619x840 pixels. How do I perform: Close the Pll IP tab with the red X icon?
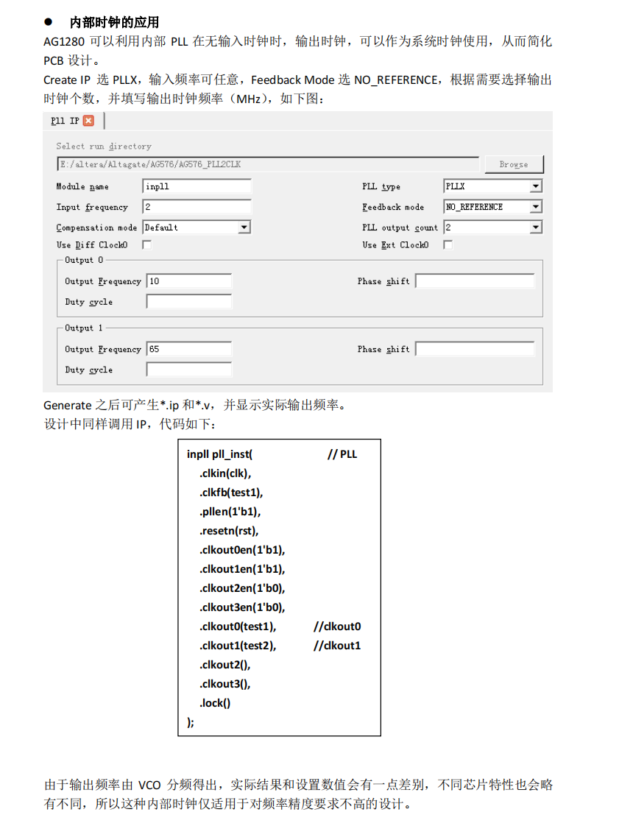click(89, 121)
